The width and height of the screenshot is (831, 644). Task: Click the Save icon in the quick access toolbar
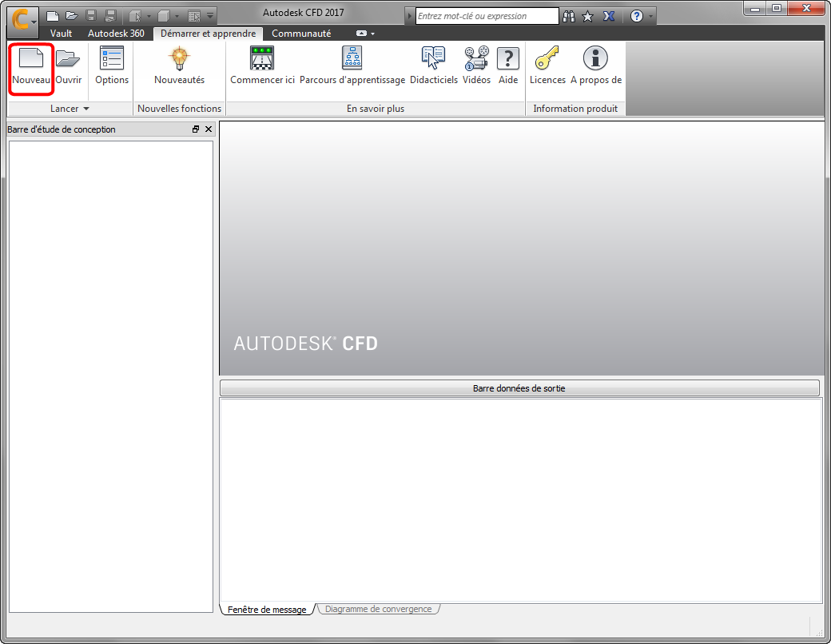(x=90, y=16)
